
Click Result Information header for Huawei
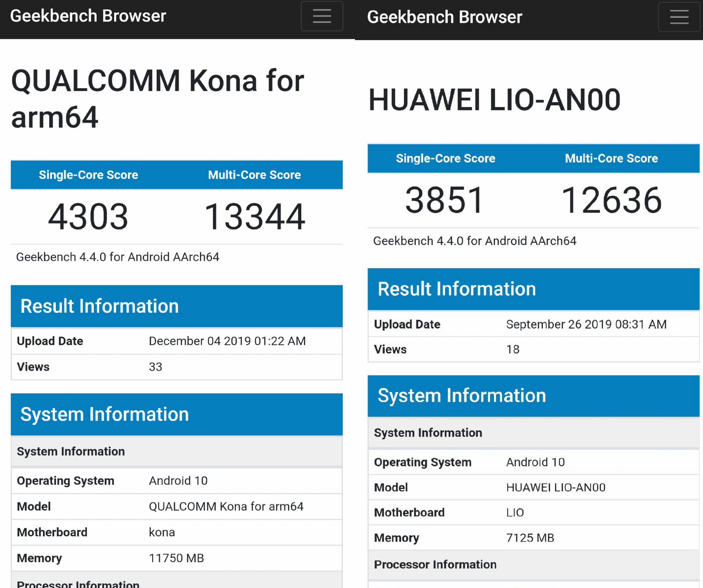point(457,289)
